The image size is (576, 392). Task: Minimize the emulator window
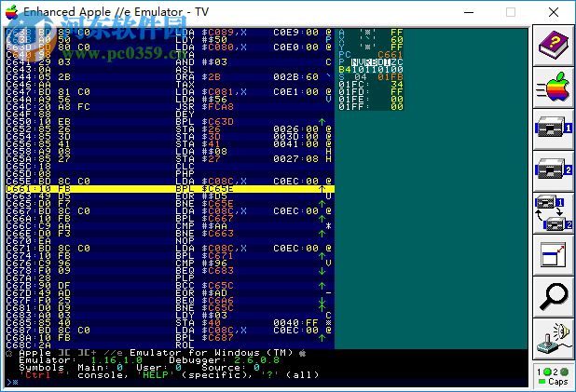(469, 12)
